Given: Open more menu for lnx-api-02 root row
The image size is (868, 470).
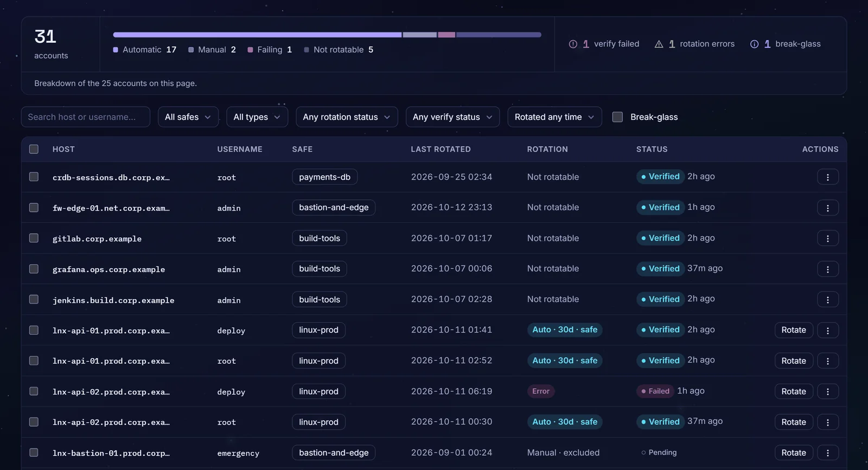Looking at the screenshot, I should (x=827, y=422).
